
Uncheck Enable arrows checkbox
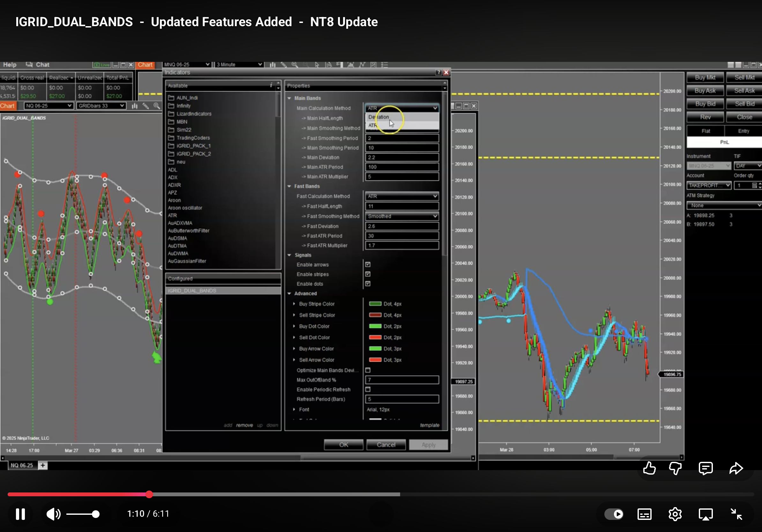pyautogui.click(x=368, y=264)
